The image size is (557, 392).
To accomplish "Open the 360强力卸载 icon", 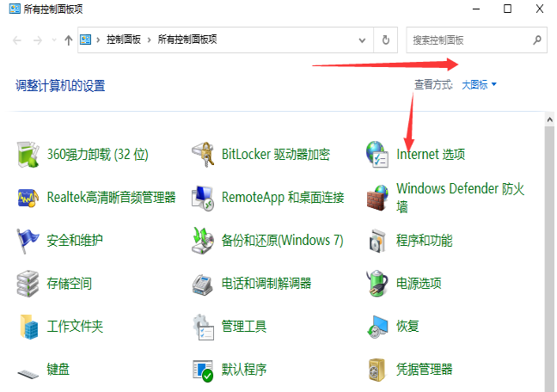I will pyautogui.click(x=31, y=155).
